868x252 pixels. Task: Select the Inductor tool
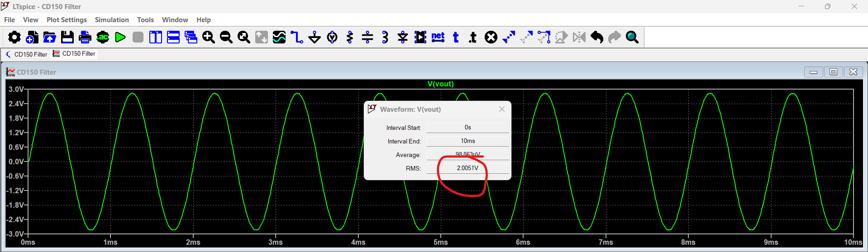coord(385,37)
